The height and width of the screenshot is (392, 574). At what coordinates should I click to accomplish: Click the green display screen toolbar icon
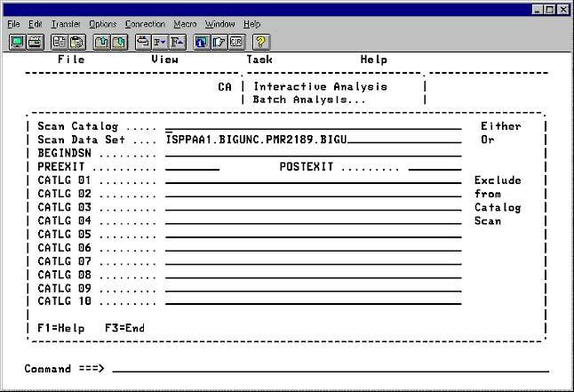click(x=17, y=42)
